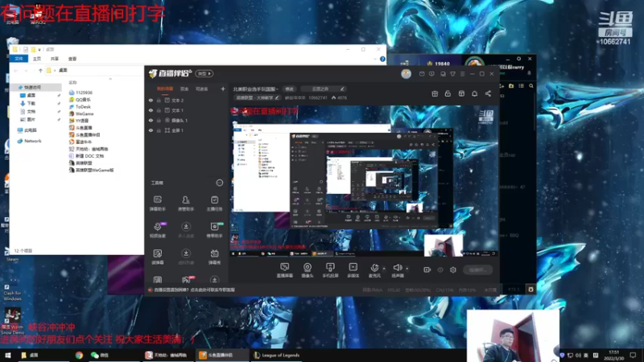The image size is (644, 362).
Task: Select ToDesk shortcut in file list
Action: 80,107
